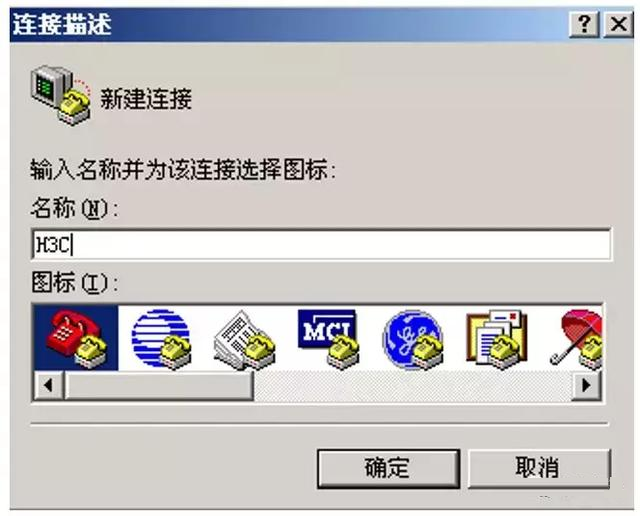
Task: Click the name field containing H3C
Action: tap(321, 245)
